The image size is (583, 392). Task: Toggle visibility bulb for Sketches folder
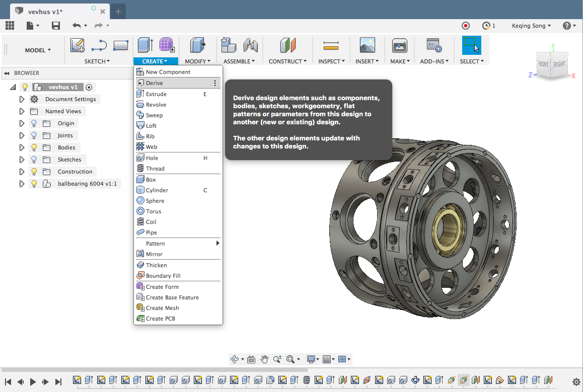pyautogui.click(x=34, y=160)
